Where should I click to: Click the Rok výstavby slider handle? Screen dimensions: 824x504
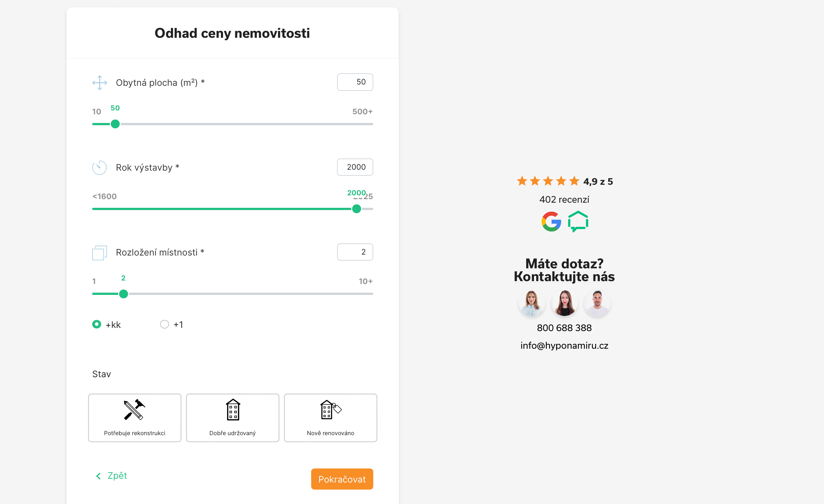tap(357, 209)
